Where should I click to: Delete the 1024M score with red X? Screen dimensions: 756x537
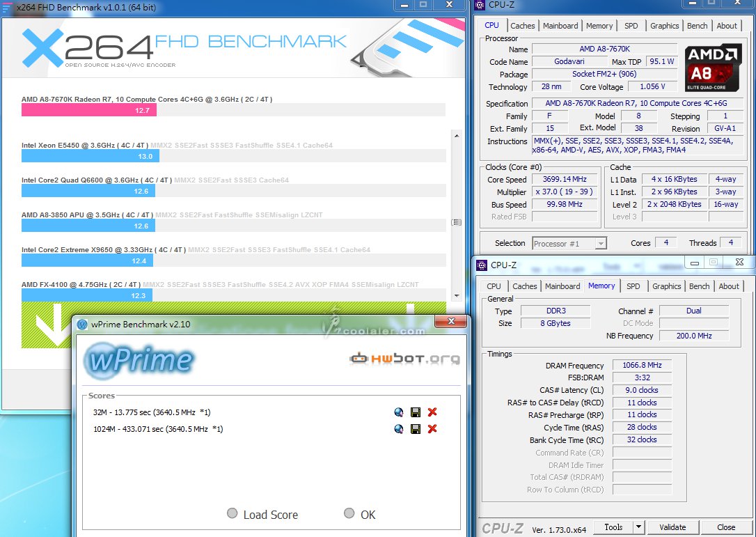pos(432,429)
